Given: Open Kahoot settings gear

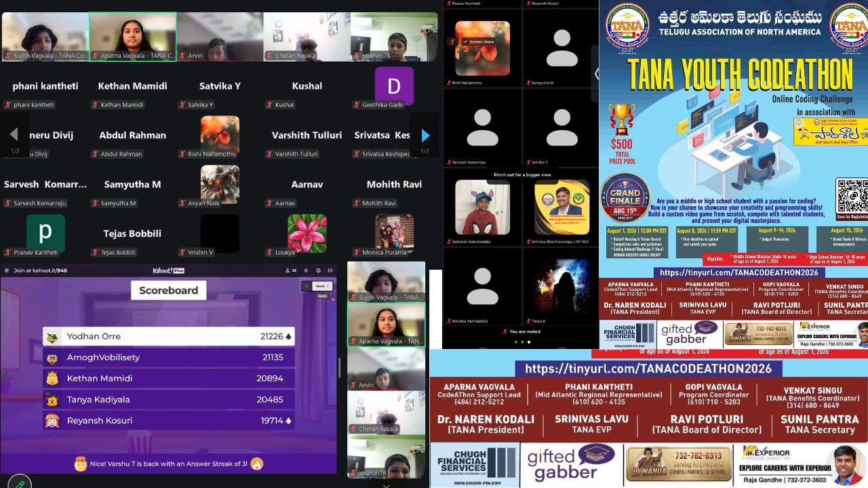Looking at the screenshot, I should tap(319, 270).
